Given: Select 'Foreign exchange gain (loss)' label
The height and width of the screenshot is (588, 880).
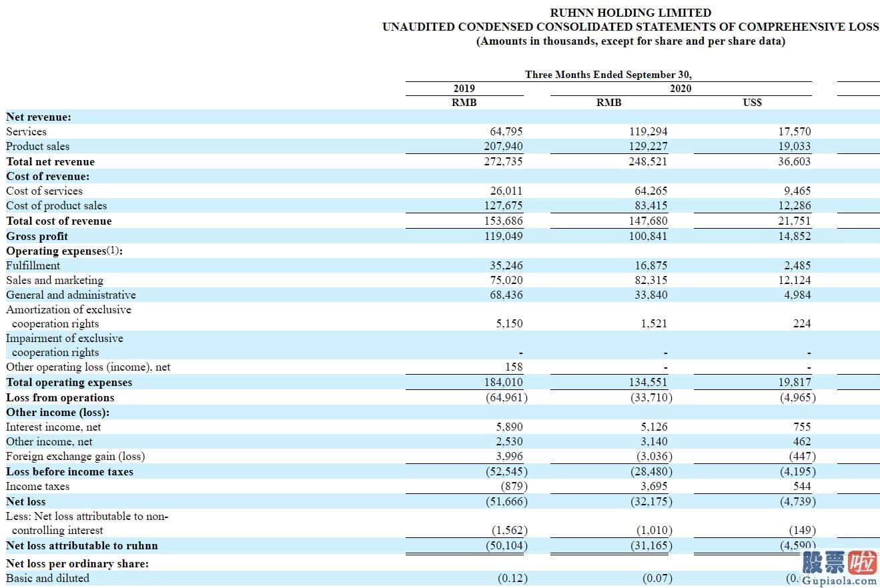Looking at the screenshot, I should tap(75, 457).
